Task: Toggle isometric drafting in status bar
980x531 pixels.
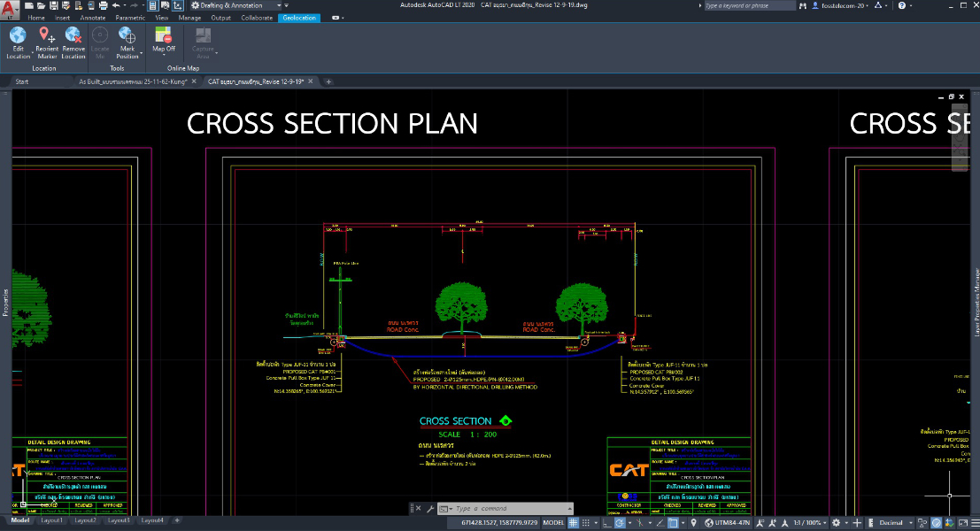Action: (639, 523)
